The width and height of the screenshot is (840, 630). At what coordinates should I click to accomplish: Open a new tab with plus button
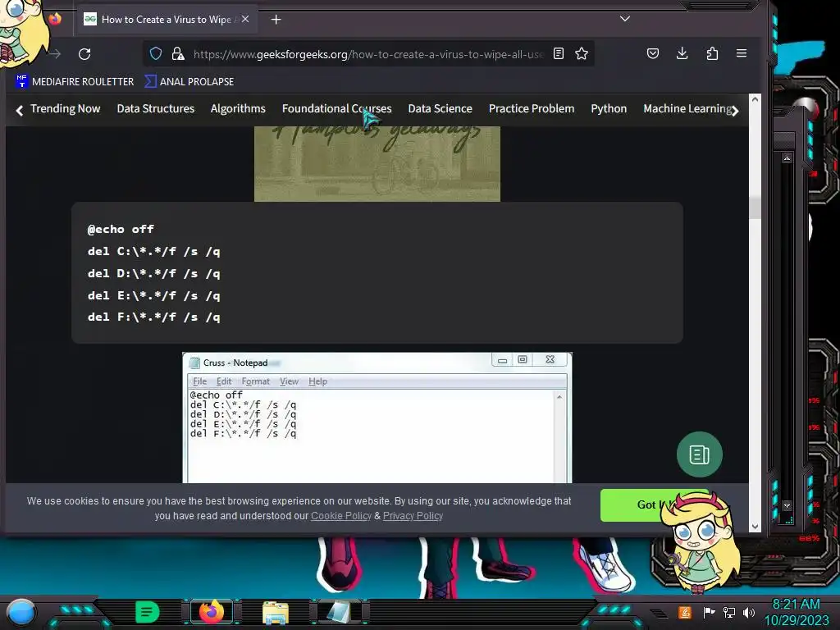coord(276,20)
